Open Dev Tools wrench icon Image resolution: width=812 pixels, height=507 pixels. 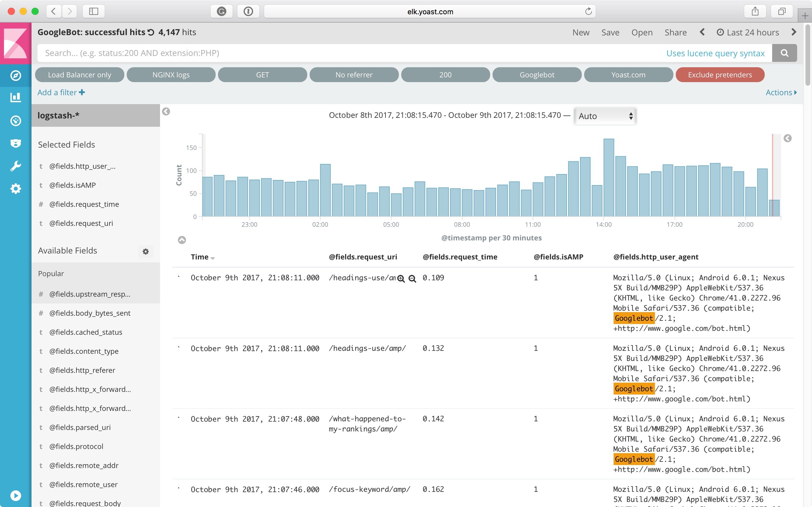15,166
